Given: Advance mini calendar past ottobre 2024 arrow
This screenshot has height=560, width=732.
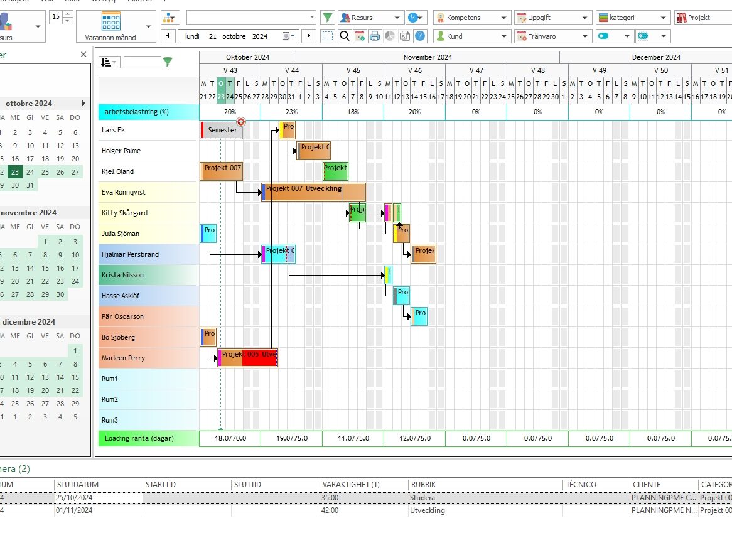Looking at the screenshot, I should tap(83, 103).
